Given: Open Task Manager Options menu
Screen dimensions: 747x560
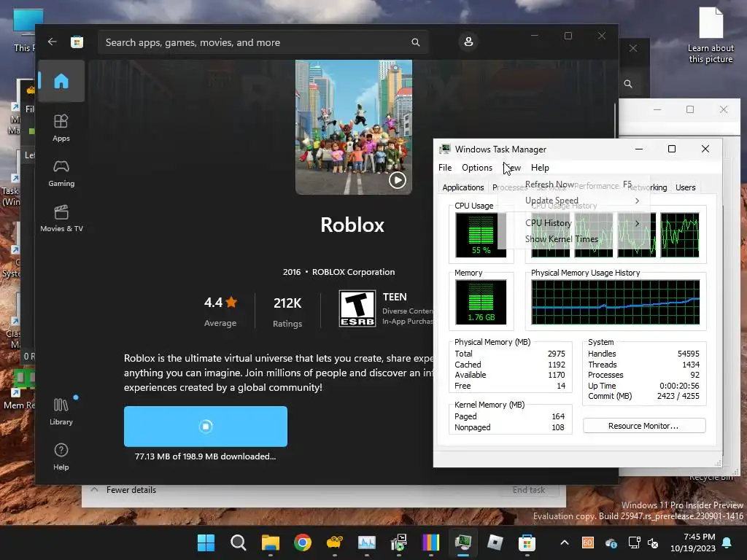Looking at the screenshot, I should [x=477, y=168].
